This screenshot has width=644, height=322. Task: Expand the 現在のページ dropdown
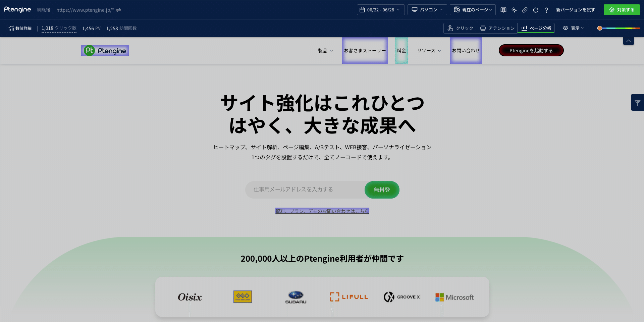[473, 10]
